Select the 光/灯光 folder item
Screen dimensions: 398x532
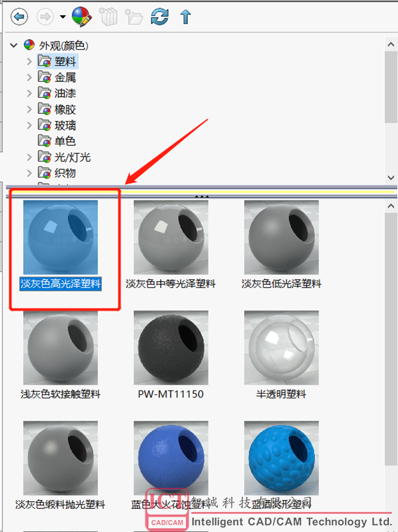(64, 157)
